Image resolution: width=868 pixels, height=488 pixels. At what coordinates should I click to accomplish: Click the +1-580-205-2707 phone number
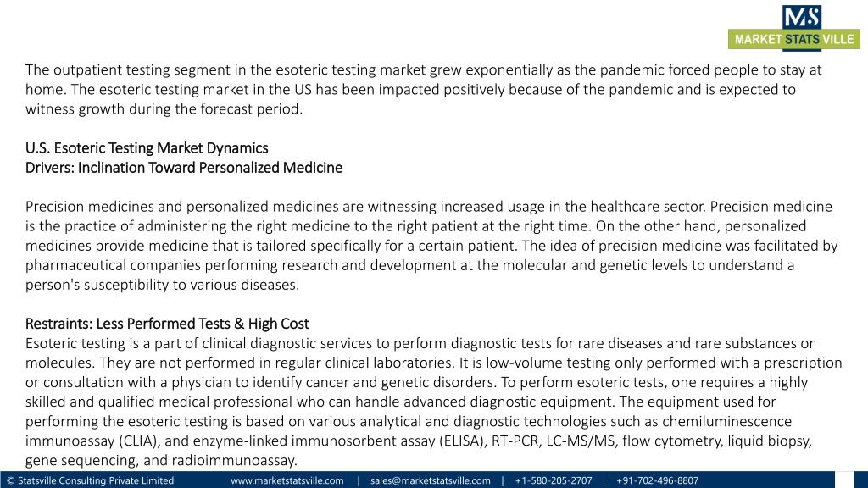point(553,480)
